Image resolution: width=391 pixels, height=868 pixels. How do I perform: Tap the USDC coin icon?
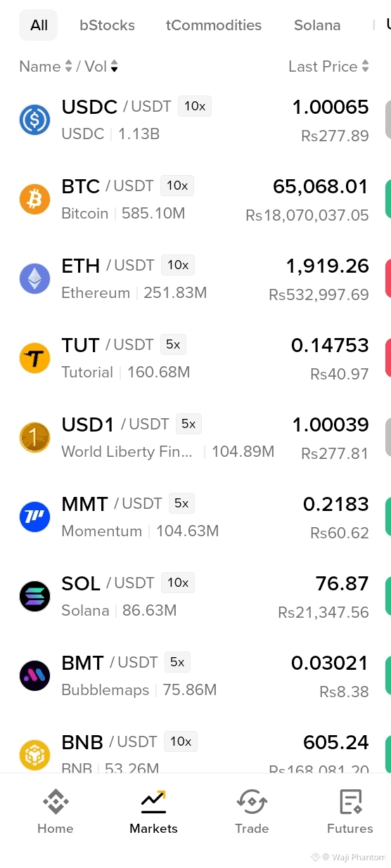pos(34,120)
